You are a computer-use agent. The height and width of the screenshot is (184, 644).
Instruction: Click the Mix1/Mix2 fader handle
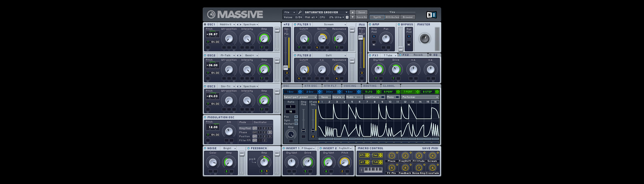pos(360,38)
